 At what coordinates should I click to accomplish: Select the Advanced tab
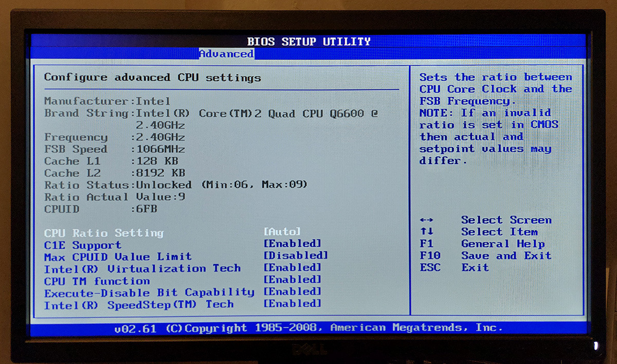(x=226, y=53)
